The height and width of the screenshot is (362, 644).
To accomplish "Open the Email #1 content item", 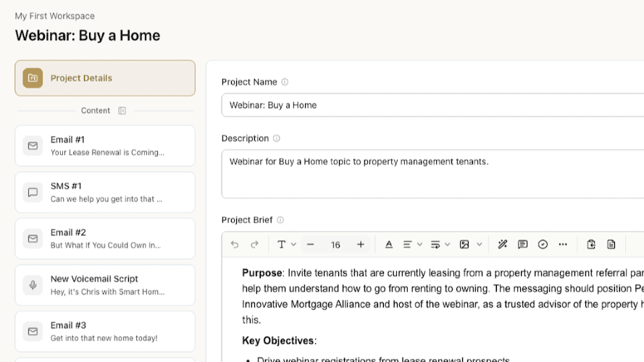I will point(105,146).
